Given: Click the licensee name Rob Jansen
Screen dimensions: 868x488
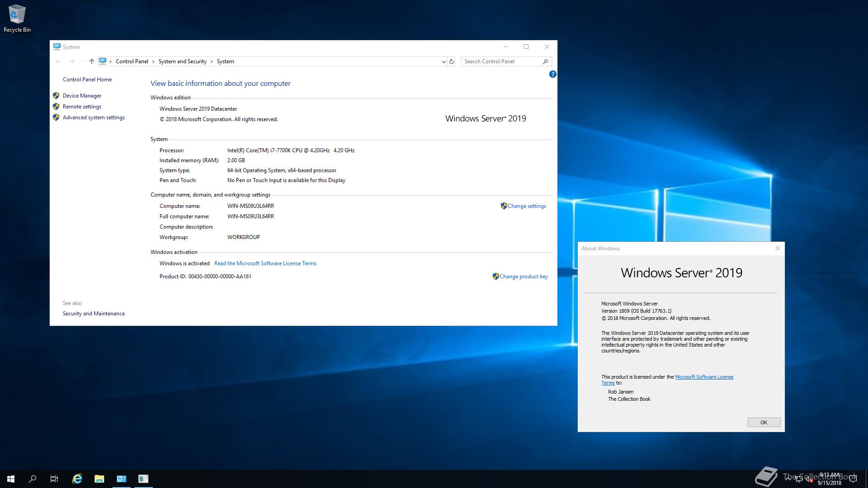Looking at the screenshot, I should tap(621, 392).
